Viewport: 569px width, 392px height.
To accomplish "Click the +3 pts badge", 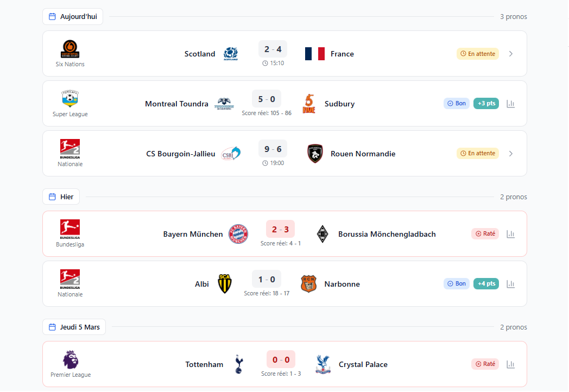I will click(x=486, y=103).
